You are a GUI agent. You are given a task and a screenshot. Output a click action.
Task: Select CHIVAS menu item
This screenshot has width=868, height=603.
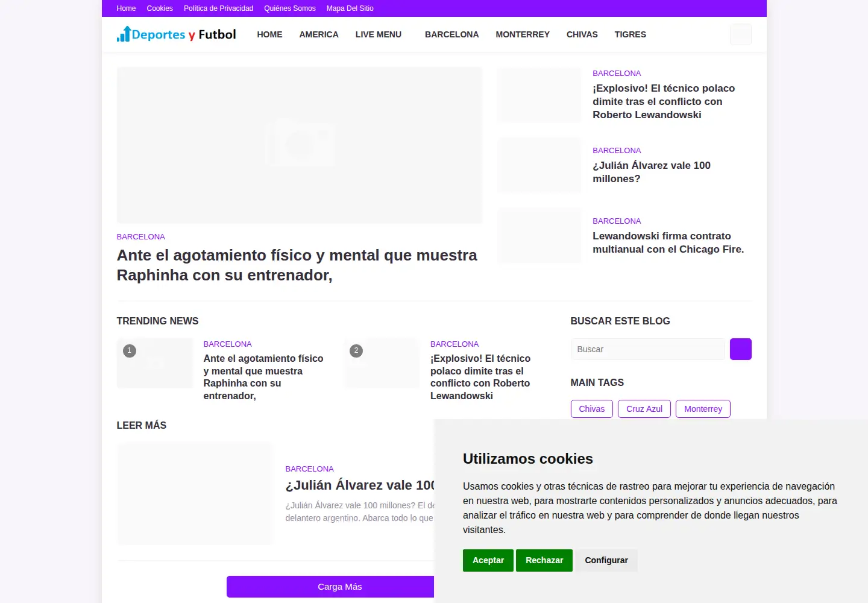[582, 34]
